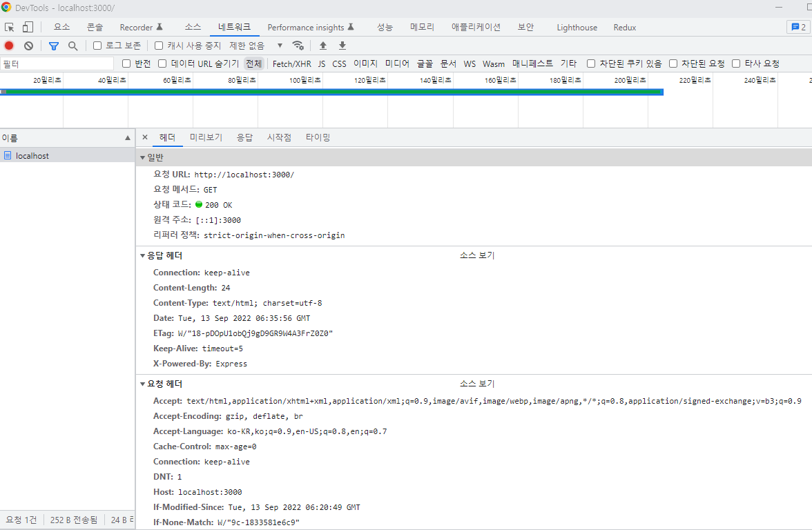
Task: Enable the 캐시 사용 중지 checkbox
Action: pyautogui.click(x=159, y=46)
